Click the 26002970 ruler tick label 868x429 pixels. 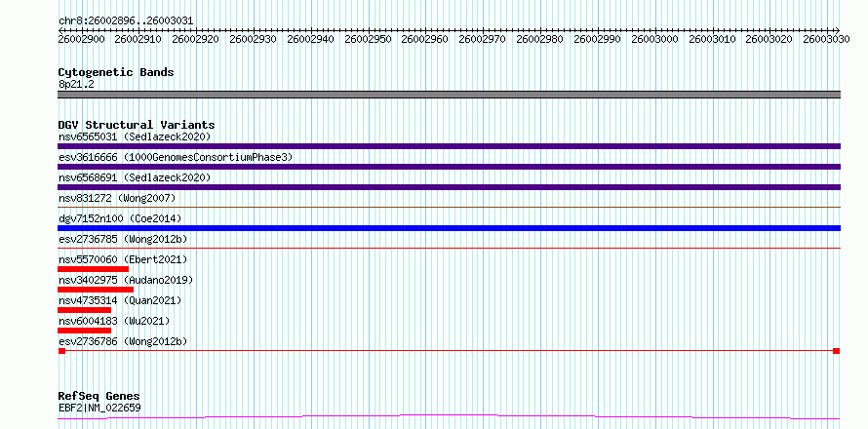tap(482, 39)
